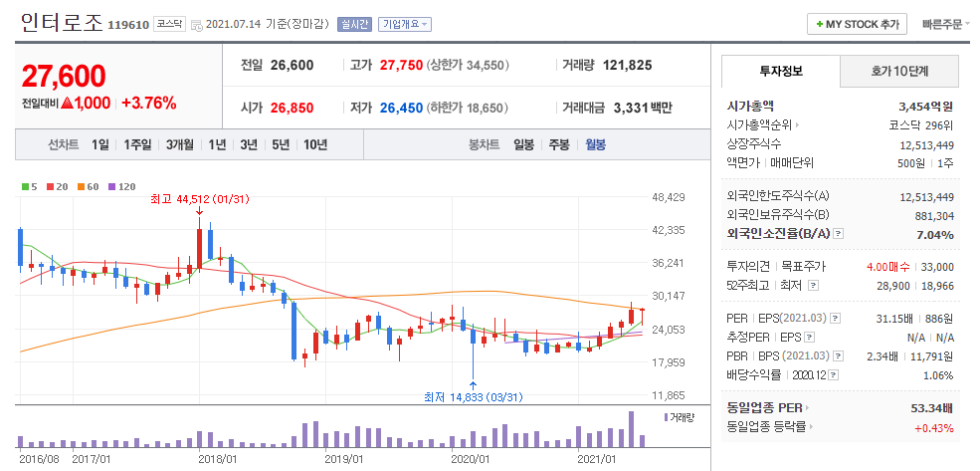Click the 상한가 34,550 text

pos(469,65)
